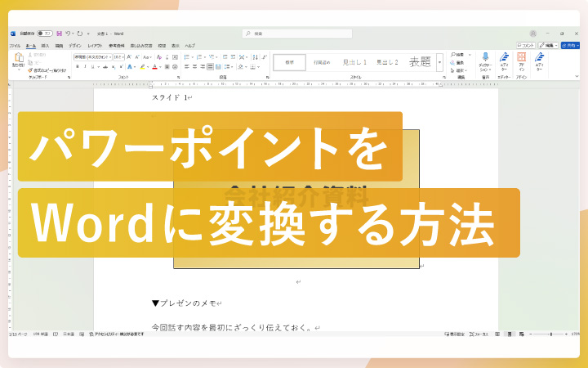Insert a bulleted list
The image size is (588, 368).
187,57
